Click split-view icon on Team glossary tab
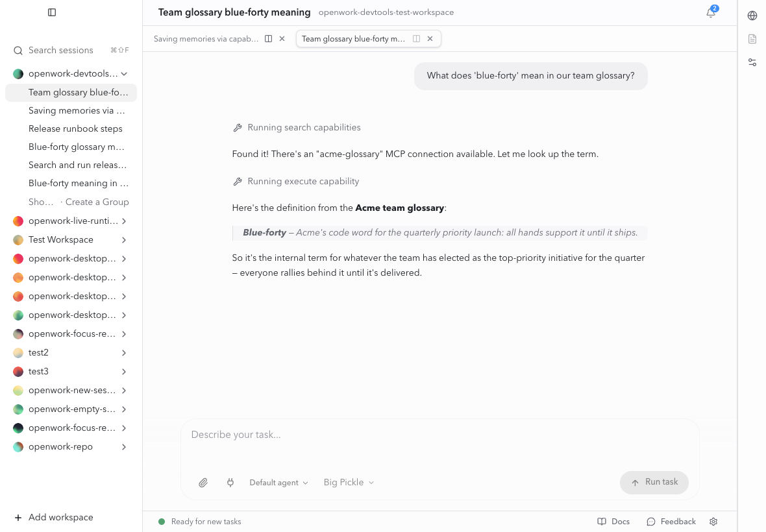 coord(416,38)
